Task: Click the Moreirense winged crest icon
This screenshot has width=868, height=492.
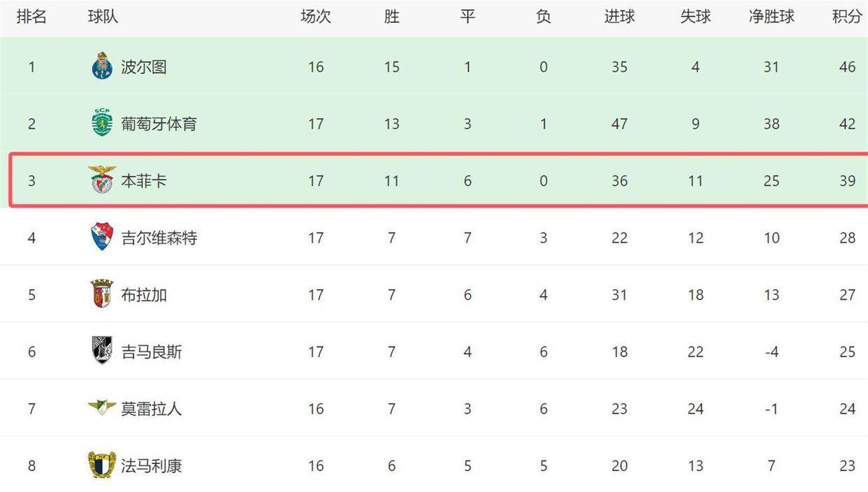Action: pyautogui.click(x=102, y=407)
